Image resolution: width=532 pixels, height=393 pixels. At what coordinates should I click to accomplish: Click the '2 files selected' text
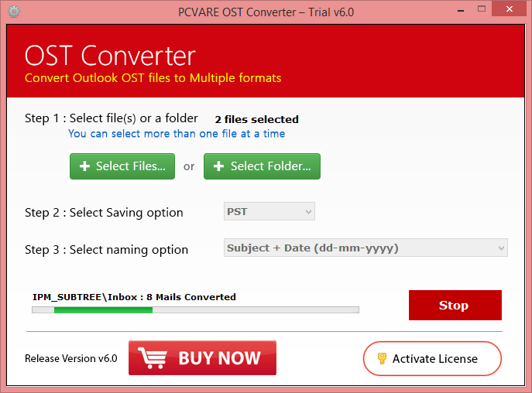tap(257, 119)
